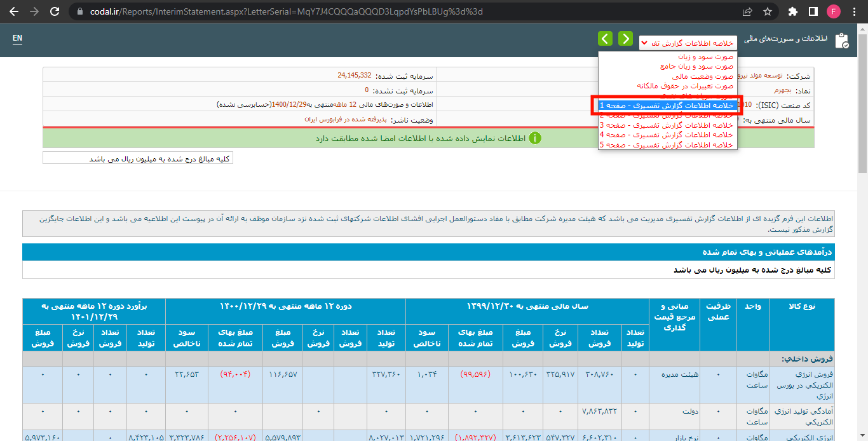
Task: Open the browser extensions puzzle icon
Action: click(x=792, y=11)
